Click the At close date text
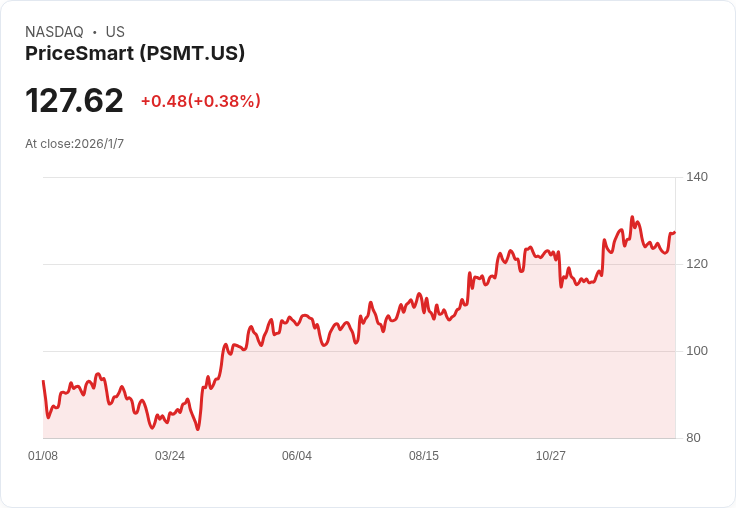736x508 pixels. tap(74, 144)
